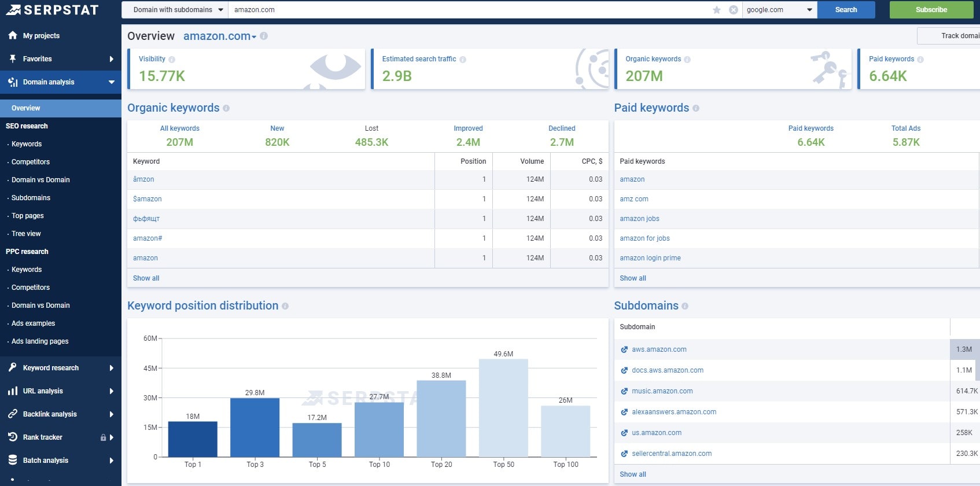
Task: Click info icon next to Overview title
Action: click(264, 36)
